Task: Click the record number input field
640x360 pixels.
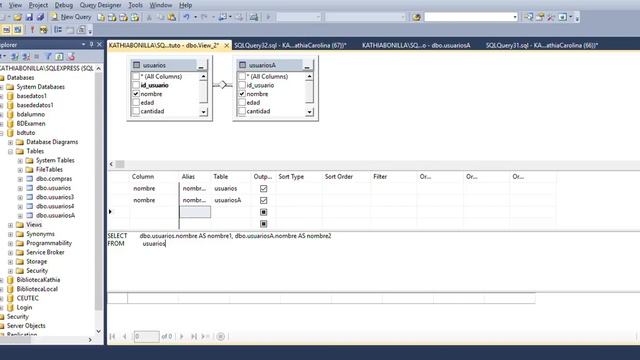Action: 147,336
